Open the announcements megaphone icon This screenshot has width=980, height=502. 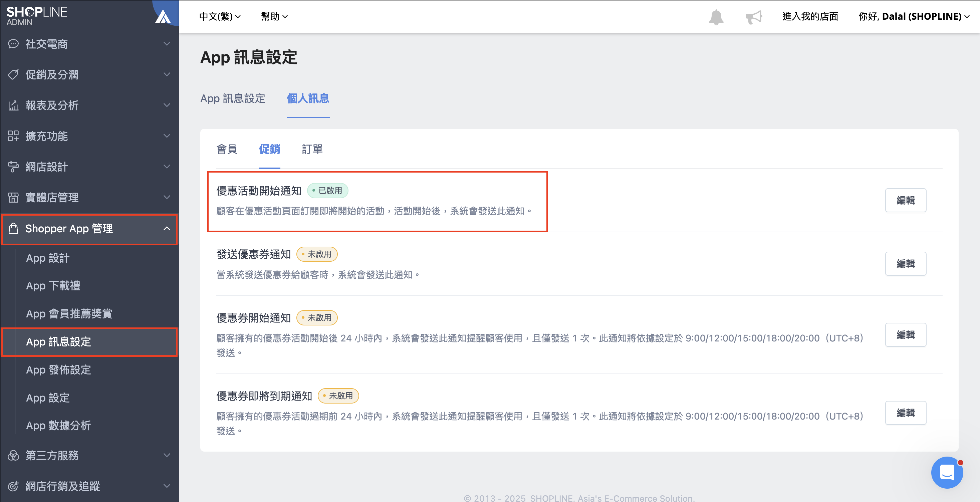754,17
